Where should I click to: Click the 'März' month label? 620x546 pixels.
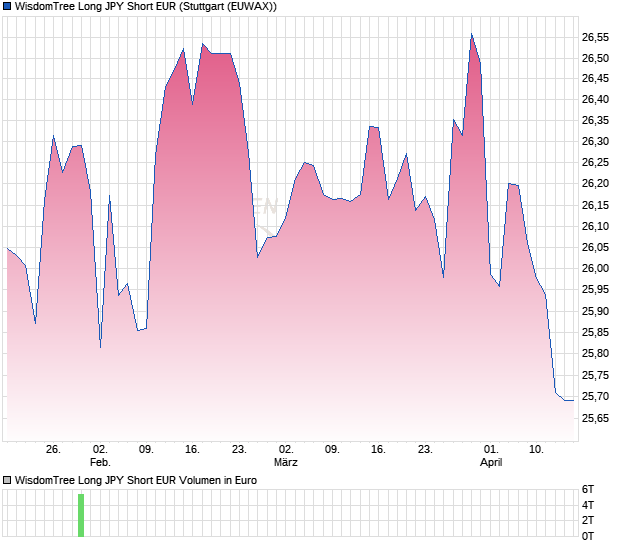point(285,462)
